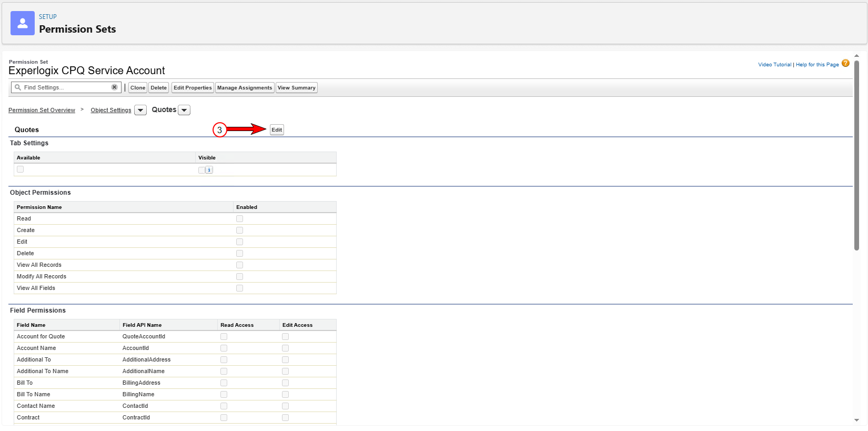Open the Video Tutorial link
The width and height of the screenshot is (868, 431).
pos(774,65)
